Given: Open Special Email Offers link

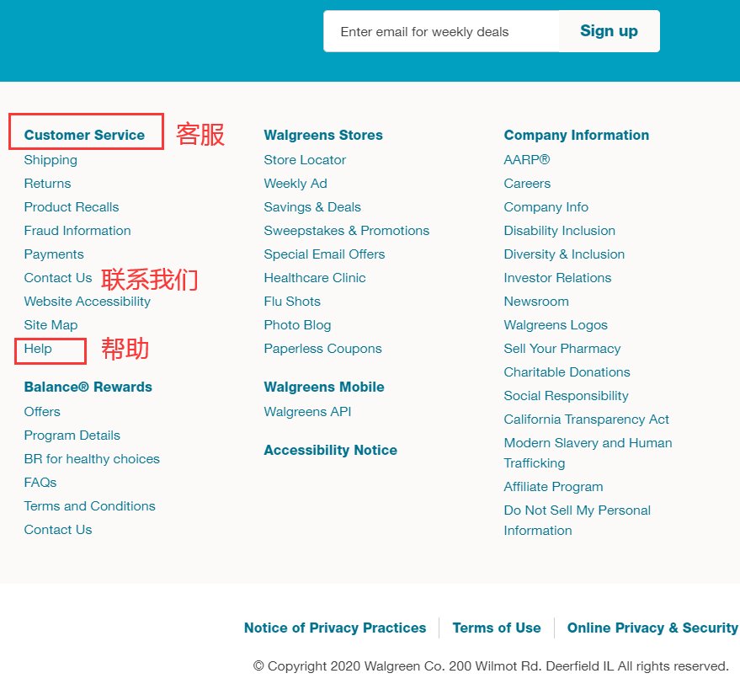Looking at the screenshot, I should (325, 254).
